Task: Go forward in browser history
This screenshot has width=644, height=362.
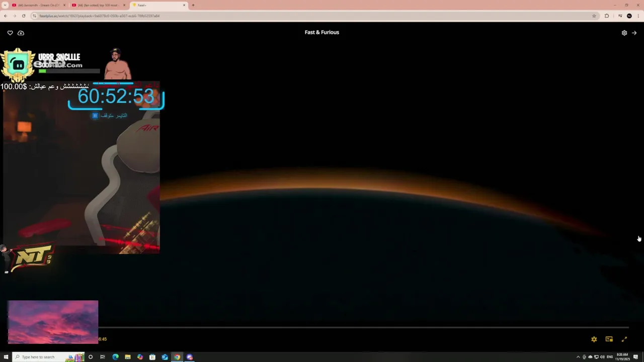Action: point(14,16)
